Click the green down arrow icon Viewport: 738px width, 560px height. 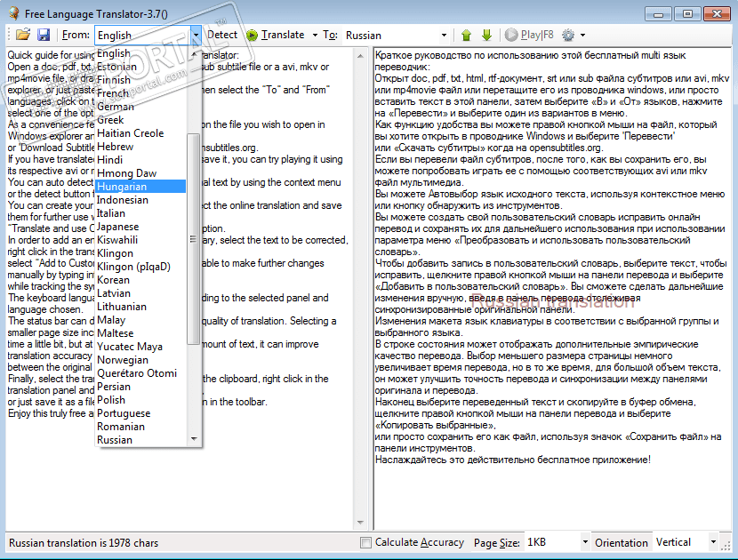[x=486, y=35]
